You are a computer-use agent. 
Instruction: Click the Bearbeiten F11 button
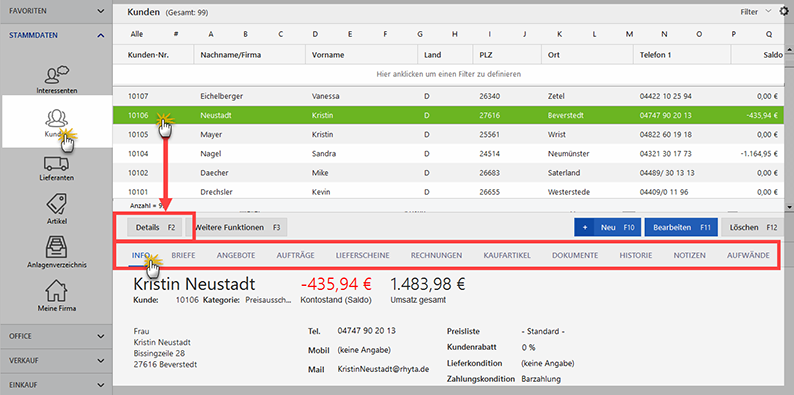click(x=681, y=227)
